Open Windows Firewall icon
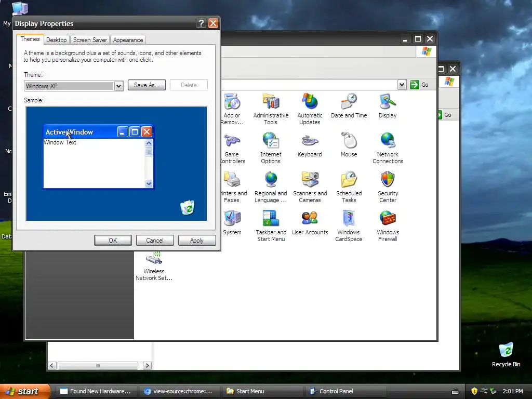The width and height of the screenshot is (532, 399). point(388,226)
